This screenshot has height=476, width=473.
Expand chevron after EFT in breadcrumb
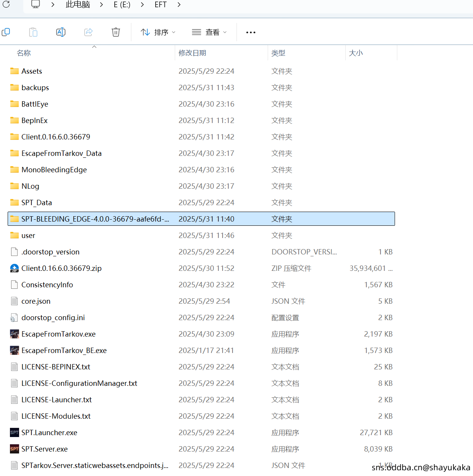(179, 5)
